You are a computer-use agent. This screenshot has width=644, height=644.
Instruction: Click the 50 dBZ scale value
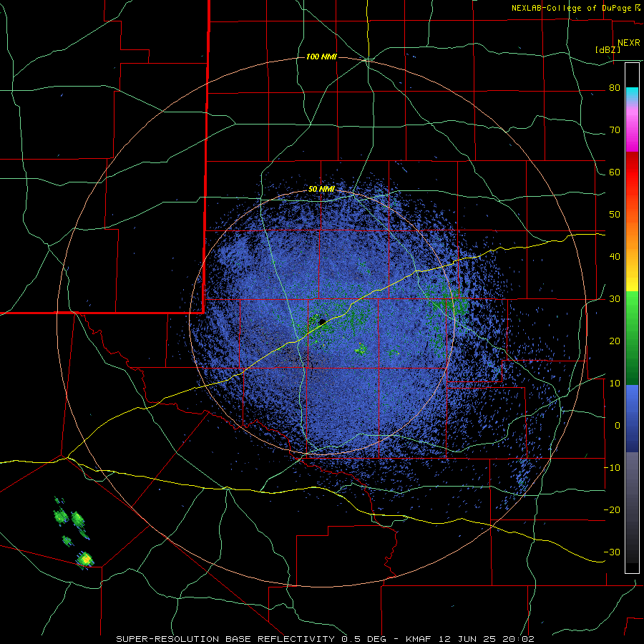pyautogui.click(x=615, y=215)
